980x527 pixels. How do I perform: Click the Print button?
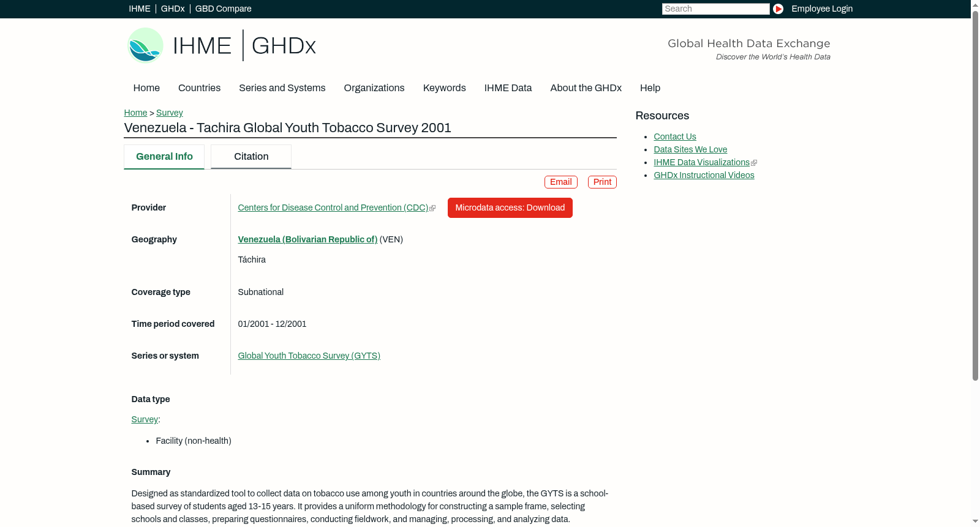click(x=602, y=182)
